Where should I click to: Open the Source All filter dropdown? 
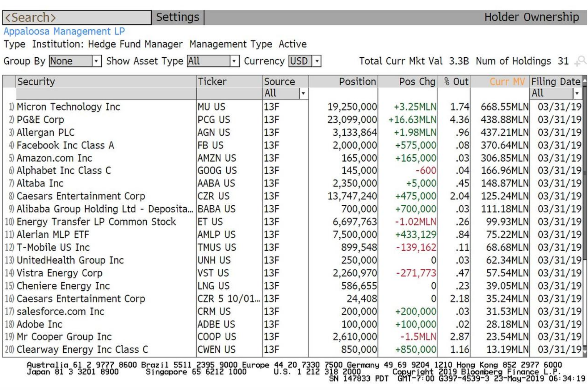(285, 94)
